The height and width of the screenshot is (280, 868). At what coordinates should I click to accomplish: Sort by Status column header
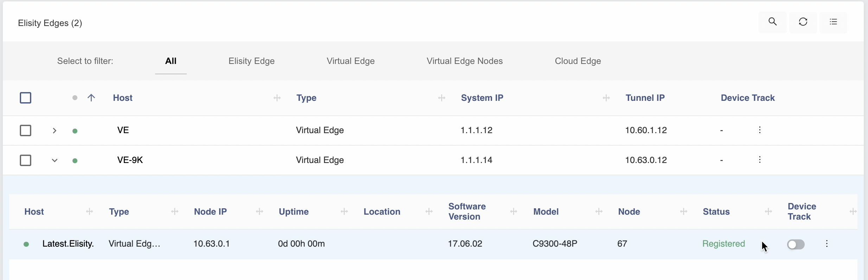tap(716, 211)
